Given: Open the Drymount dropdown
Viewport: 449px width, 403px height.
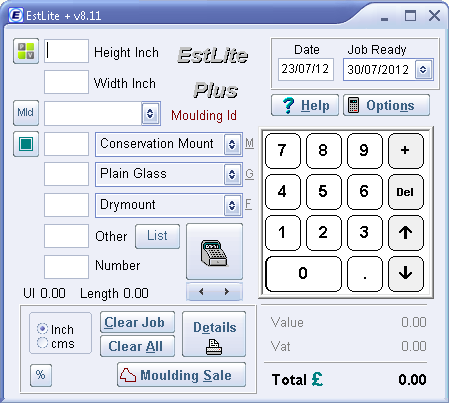Looking at the screenshot, I should (232, 205).
